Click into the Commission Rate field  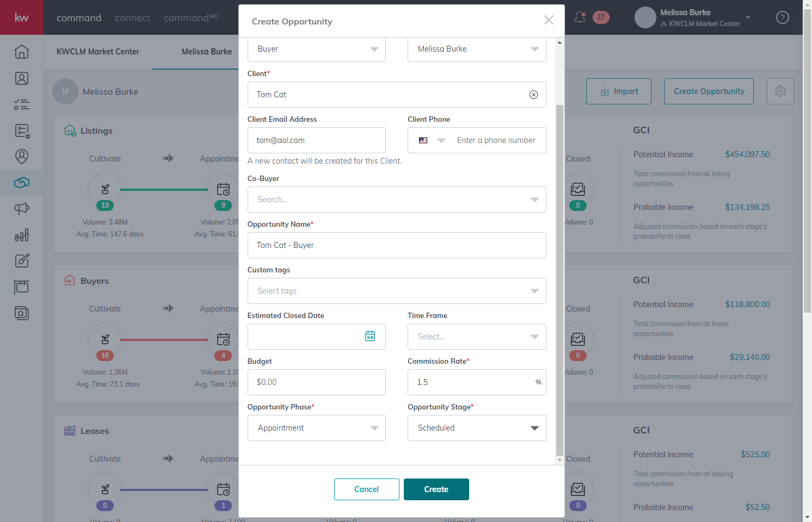tap(477, 382)
